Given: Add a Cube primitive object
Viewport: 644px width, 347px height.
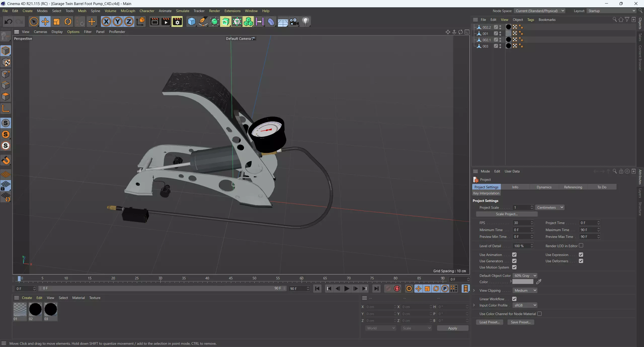Looking at the screenshot, I should pos(192,22).
